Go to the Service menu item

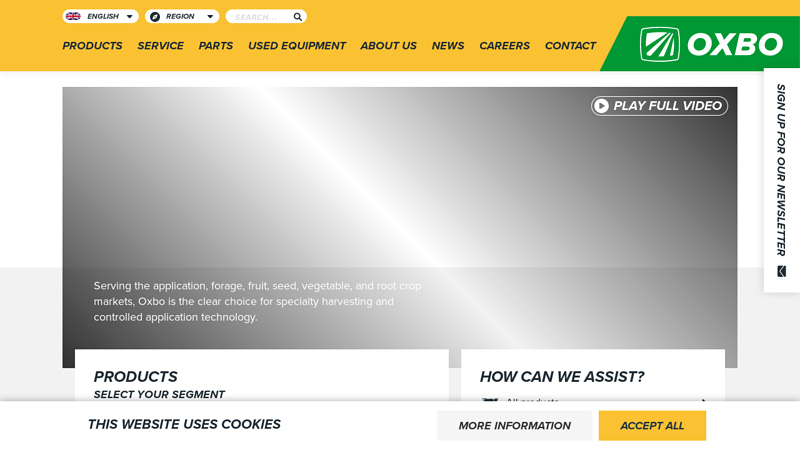(160, 46)
